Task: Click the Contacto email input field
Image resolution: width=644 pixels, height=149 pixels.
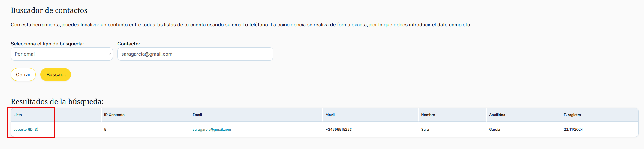Action: pos(195,54)
